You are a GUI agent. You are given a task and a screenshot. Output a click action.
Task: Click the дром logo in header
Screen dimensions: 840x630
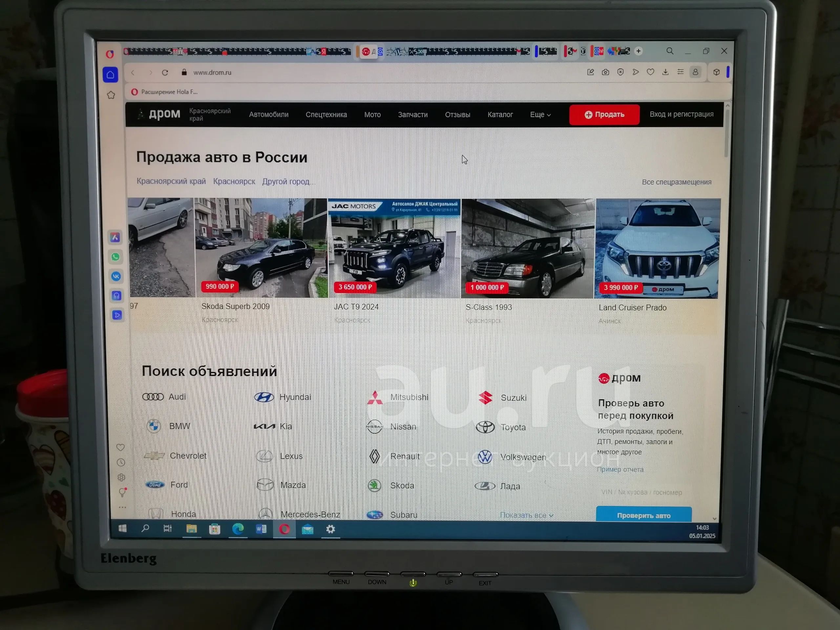[x=159, y=114]
